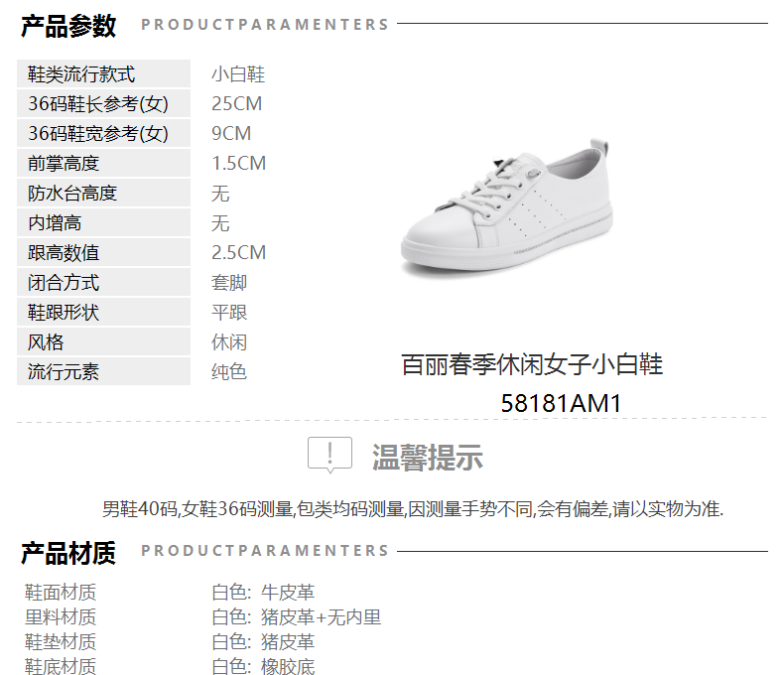Click the 36码鞋宽参考(女) row label
This screenshot has width=784, height=675.
coord(98,133)
